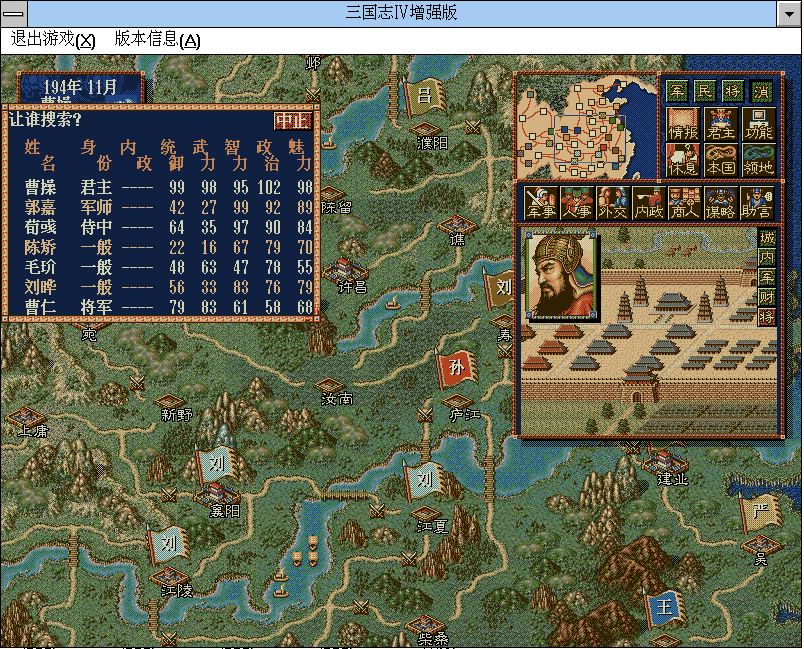Choose 荀彧 to search
The width and height of the screenshot is (804, 649).
click(169, 227)
